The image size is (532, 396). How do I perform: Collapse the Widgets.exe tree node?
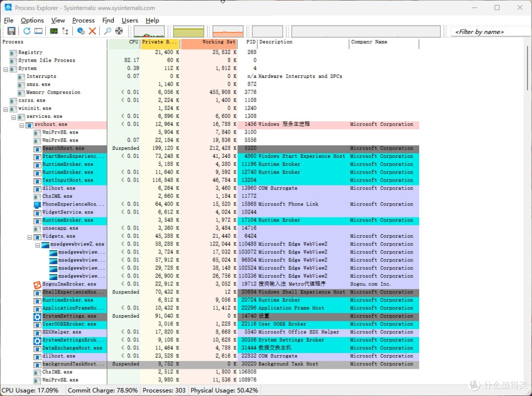(30, 237)
